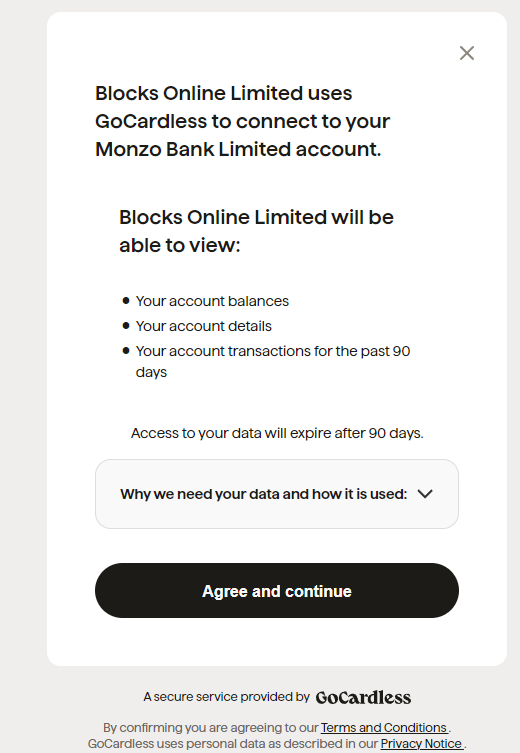
Task: Close the consent dialog with the X icon
Action: [467, 53]
